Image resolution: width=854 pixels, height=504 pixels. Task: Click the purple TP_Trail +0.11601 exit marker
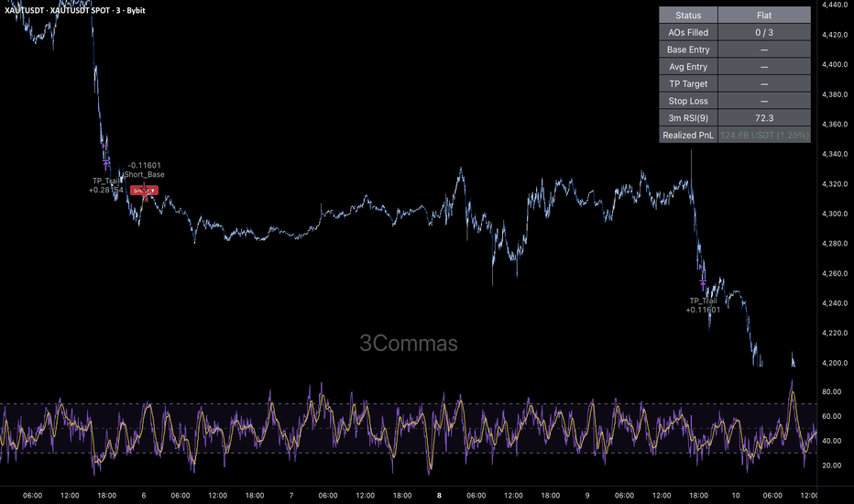point(703,283)
